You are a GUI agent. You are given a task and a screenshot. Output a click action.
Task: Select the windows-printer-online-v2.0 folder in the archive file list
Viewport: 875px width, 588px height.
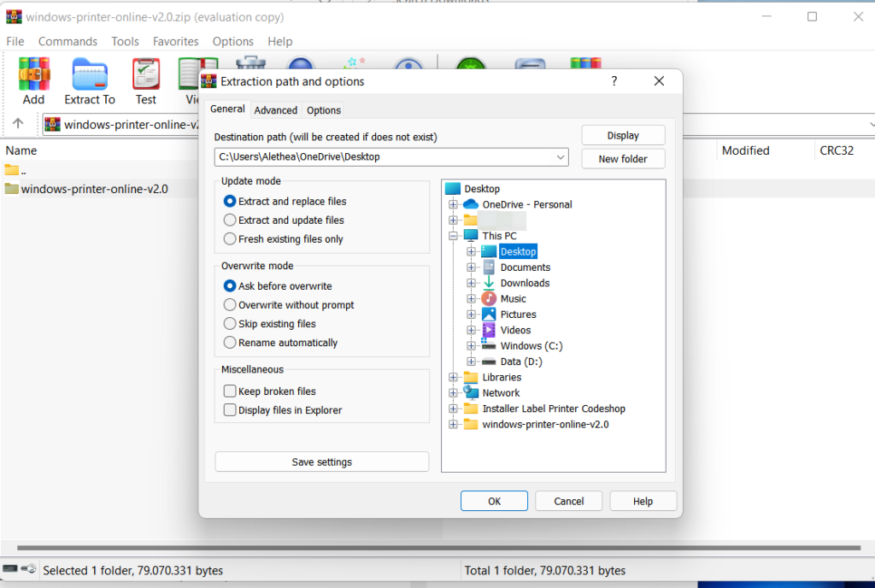pyautogui.click(x=86, y=189)
